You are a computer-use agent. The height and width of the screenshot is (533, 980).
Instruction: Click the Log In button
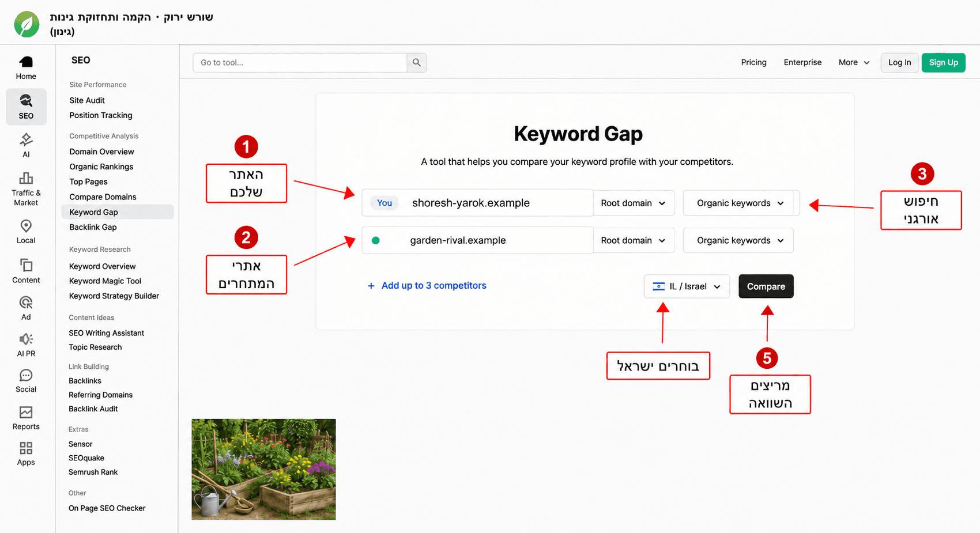(x=900, y=62)
